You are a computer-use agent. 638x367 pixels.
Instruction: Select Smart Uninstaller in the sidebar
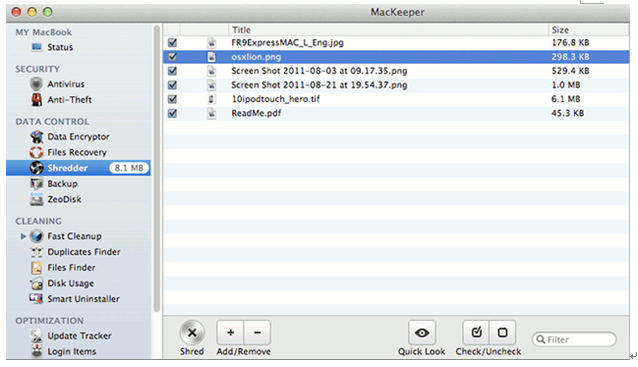pos(83,299)
